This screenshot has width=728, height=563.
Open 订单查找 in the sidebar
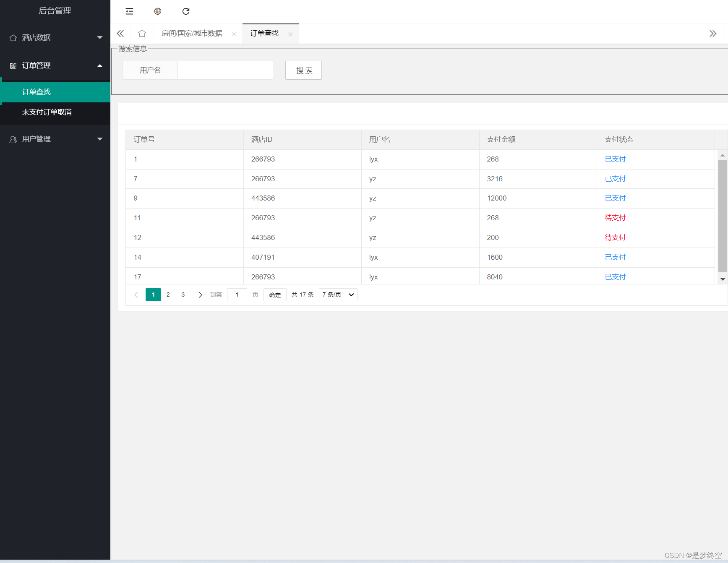click(55, 92)
